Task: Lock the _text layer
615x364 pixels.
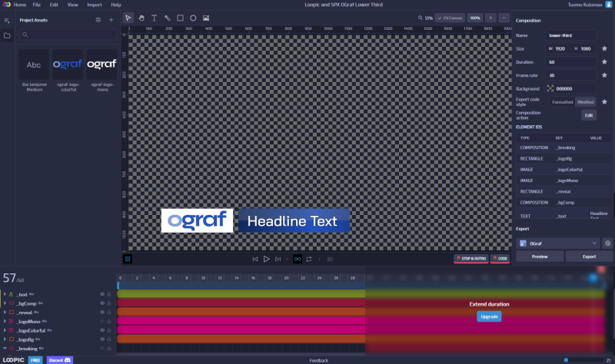Action: click(x=109, y=294)
